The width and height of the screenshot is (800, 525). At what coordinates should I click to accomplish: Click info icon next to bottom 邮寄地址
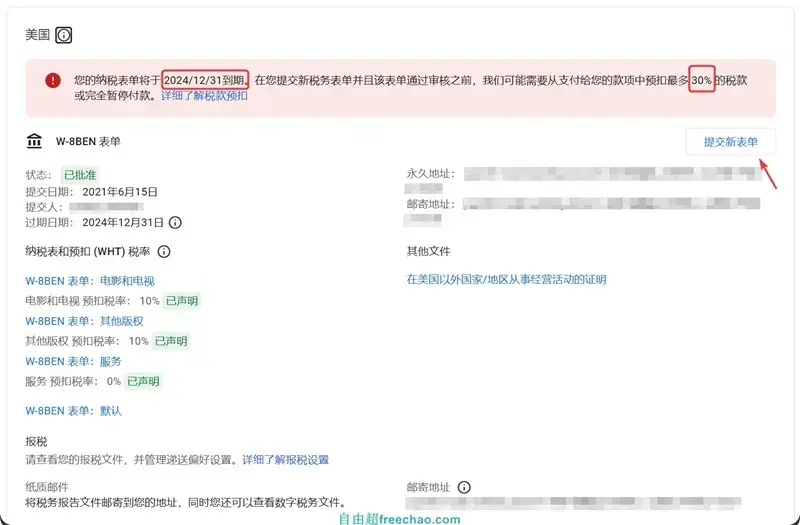[x=464, y=487]
